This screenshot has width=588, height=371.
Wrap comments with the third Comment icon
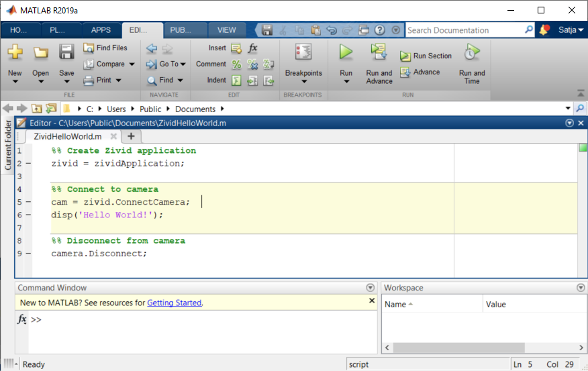[268, 64]
